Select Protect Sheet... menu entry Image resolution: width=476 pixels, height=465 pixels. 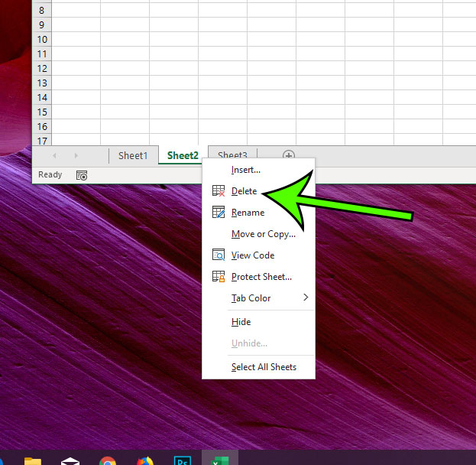pyautogui.click(x=258, y=276)
